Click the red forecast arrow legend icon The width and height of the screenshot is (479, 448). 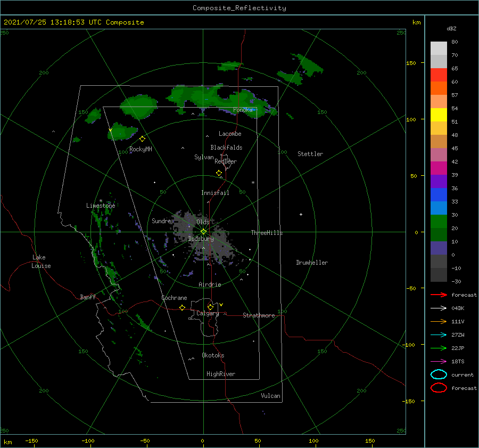pos(439,295)
